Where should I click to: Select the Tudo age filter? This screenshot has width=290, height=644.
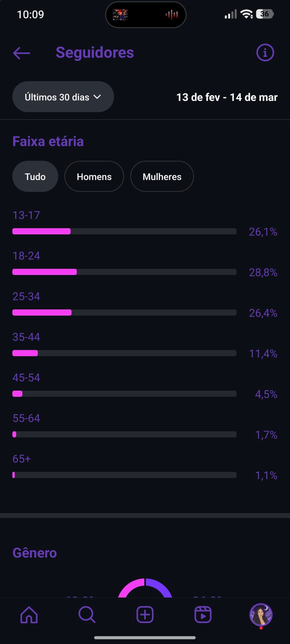tap(35, 177)
